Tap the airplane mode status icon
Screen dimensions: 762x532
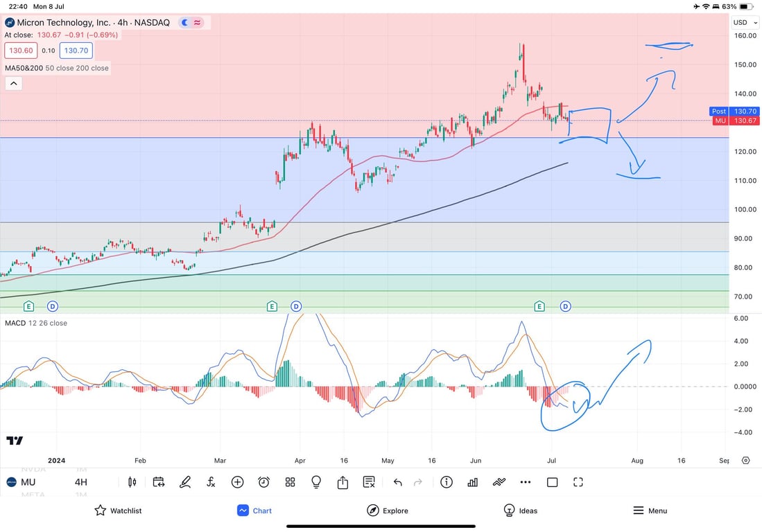point(697,6)
